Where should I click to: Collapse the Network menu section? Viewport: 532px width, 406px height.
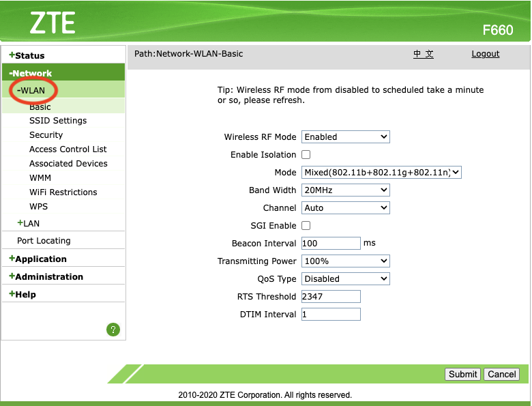(x=31, y=73)
